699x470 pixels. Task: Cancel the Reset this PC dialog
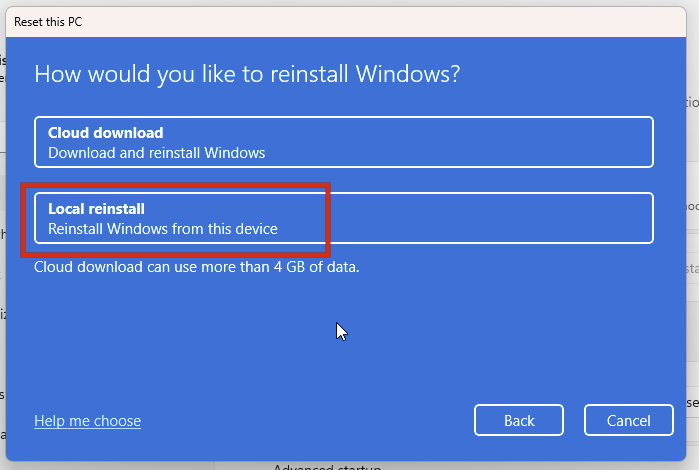(629, 420)
